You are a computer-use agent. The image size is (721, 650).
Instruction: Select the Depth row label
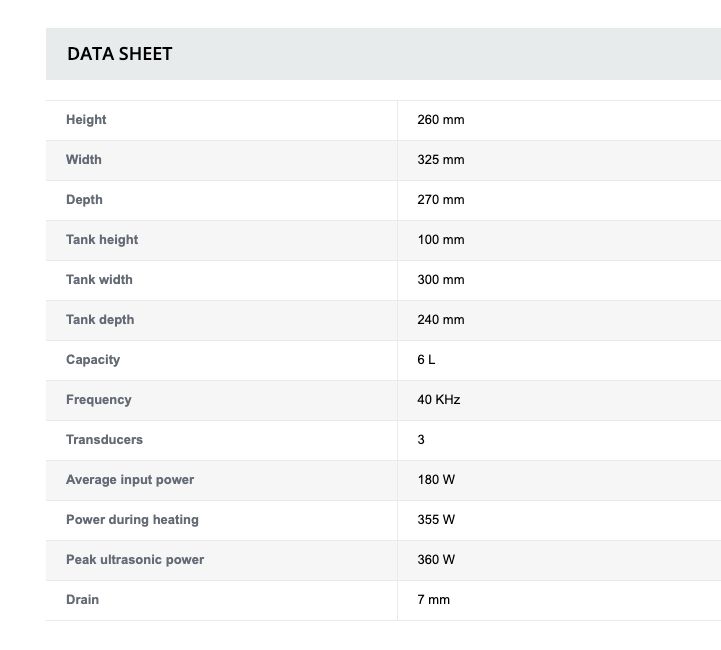pos(84,200)
